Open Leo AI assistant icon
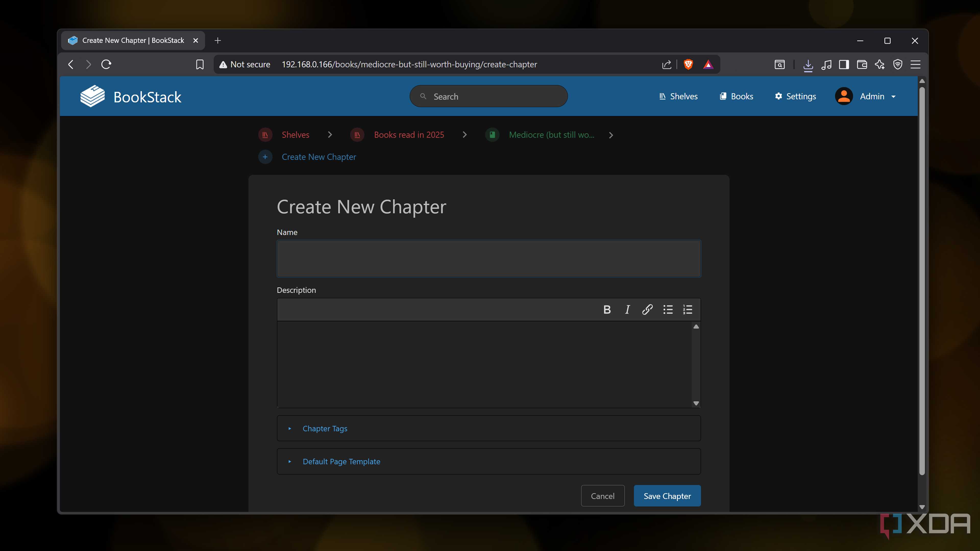 879,64
